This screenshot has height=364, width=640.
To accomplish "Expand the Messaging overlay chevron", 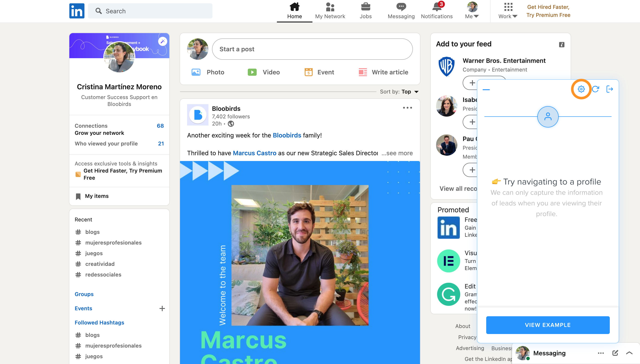I will [x=629, y=353].
